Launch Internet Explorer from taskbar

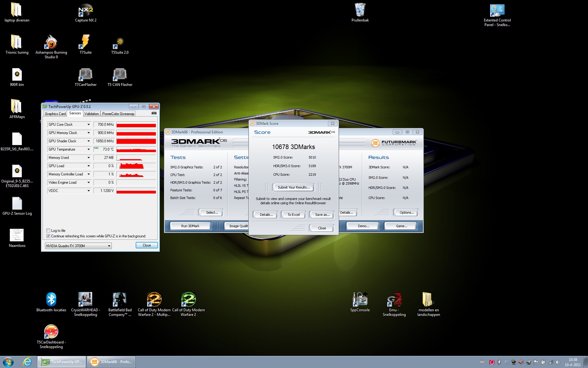27,362
